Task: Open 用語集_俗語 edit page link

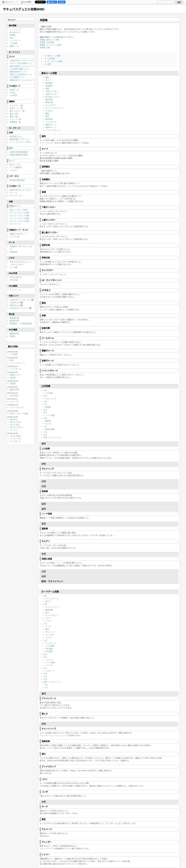Action: (x=45, y=47)
